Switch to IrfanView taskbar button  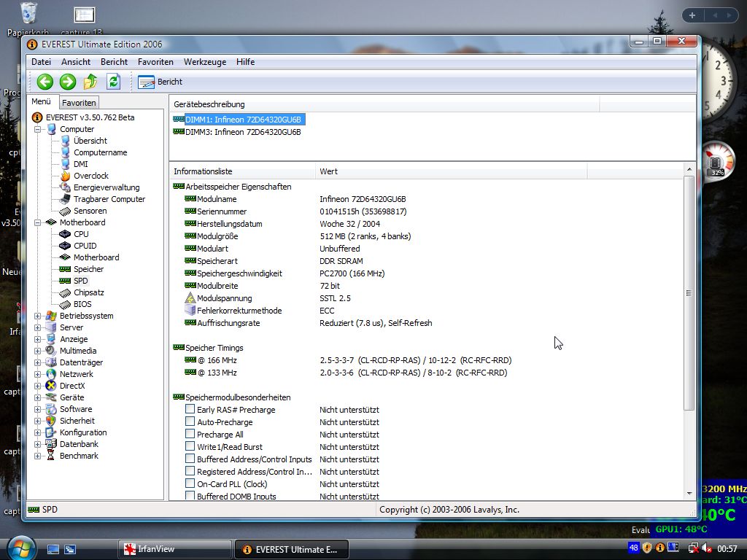(x=174, y=549)
